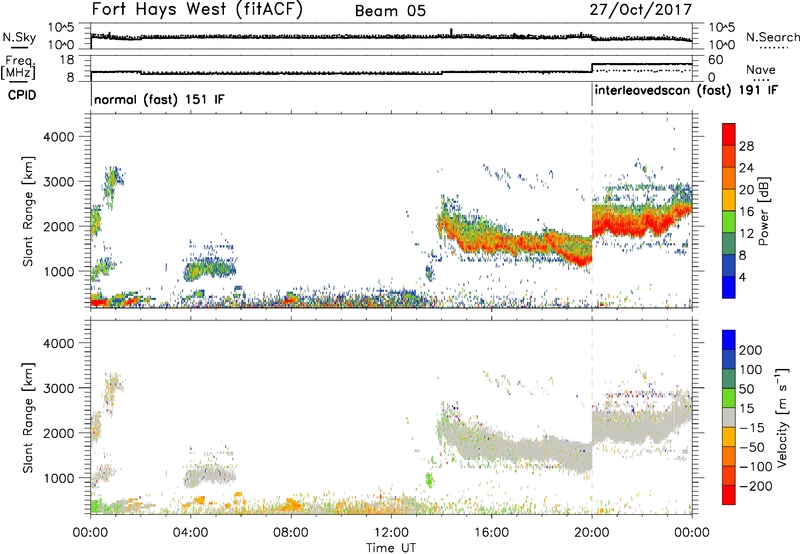Click the '08:00' time tick label
Screen dimensions: 800x554
[291, 533]
